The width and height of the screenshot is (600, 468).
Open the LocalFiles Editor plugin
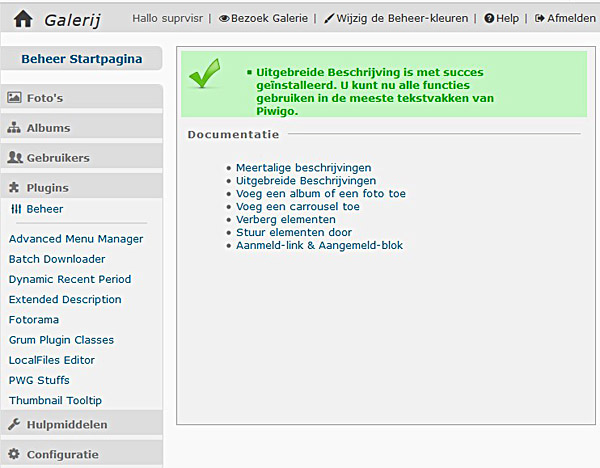[52, 360]
